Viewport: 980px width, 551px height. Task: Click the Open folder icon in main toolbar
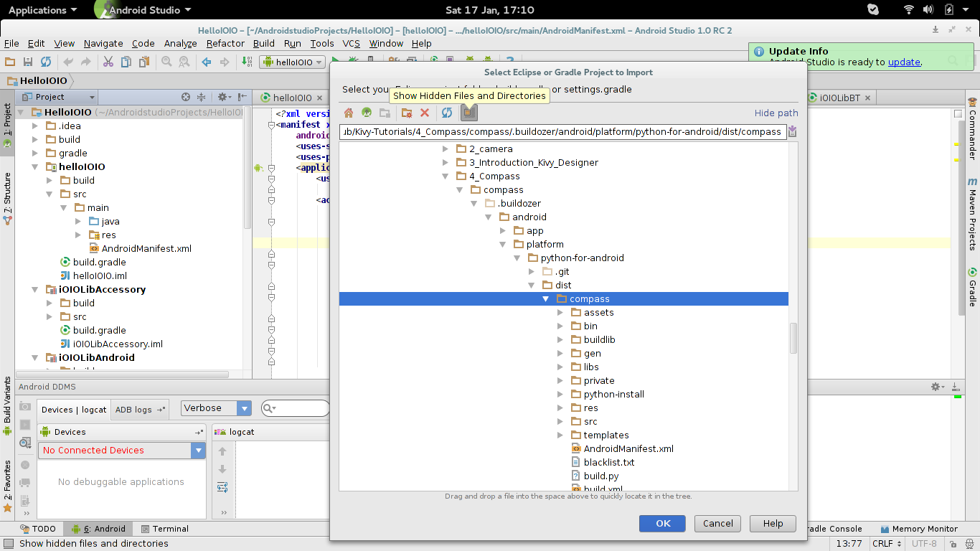tap(10, 62)
